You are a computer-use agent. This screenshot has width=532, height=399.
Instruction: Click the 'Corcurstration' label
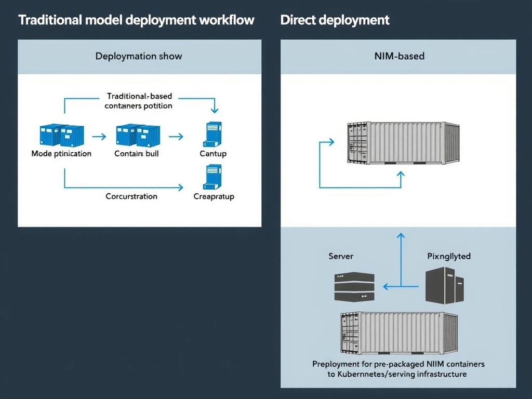(131, 196)
